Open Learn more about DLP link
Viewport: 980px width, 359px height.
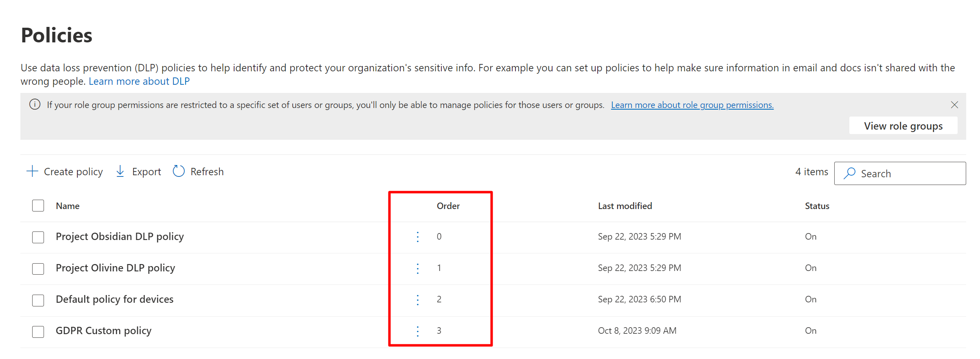tap(139, 81)
